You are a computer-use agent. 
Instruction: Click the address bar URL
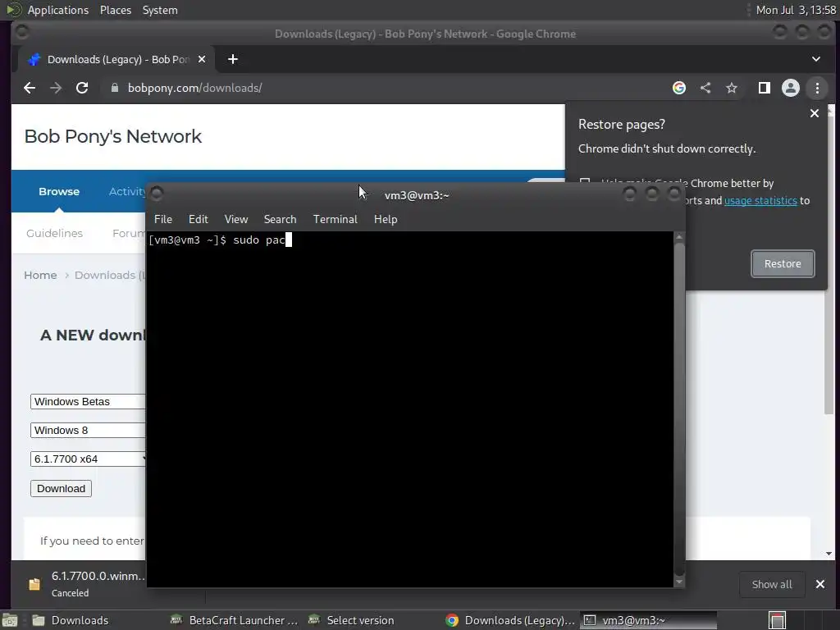coord(194,88)
